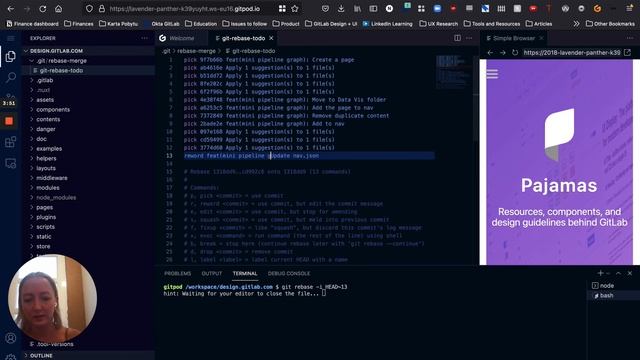Reload the Firefox page
The height and width of the screenshot is (360, 640).
pyautogui.click(x=42, y=9)
